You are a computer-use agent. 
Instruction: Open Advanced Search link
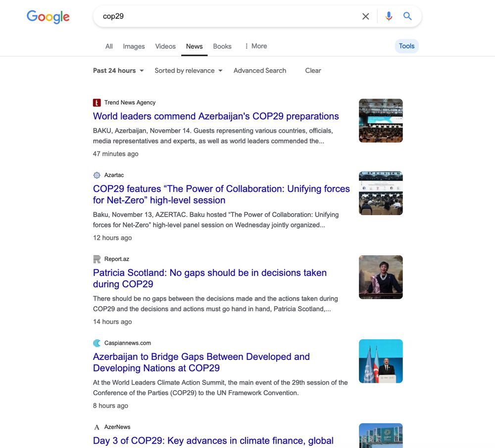pyautogui.click(x=260, y=71)
